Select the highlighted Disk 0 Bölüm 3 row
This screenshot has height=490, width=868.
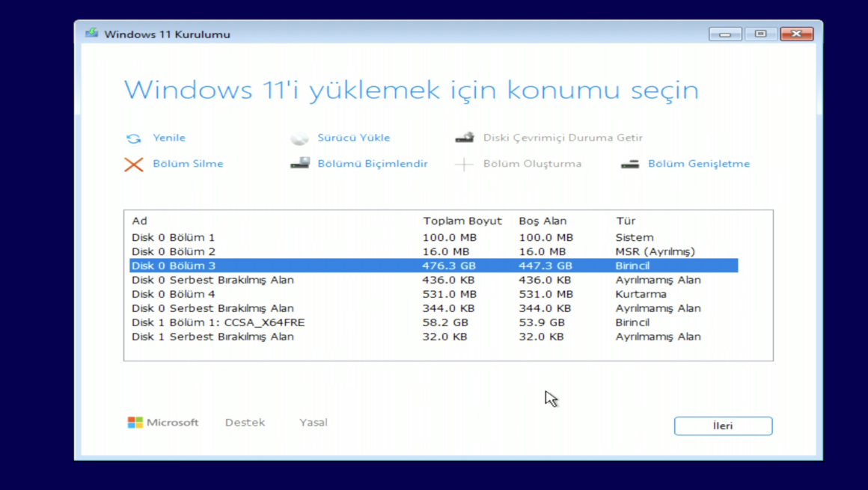433,266
